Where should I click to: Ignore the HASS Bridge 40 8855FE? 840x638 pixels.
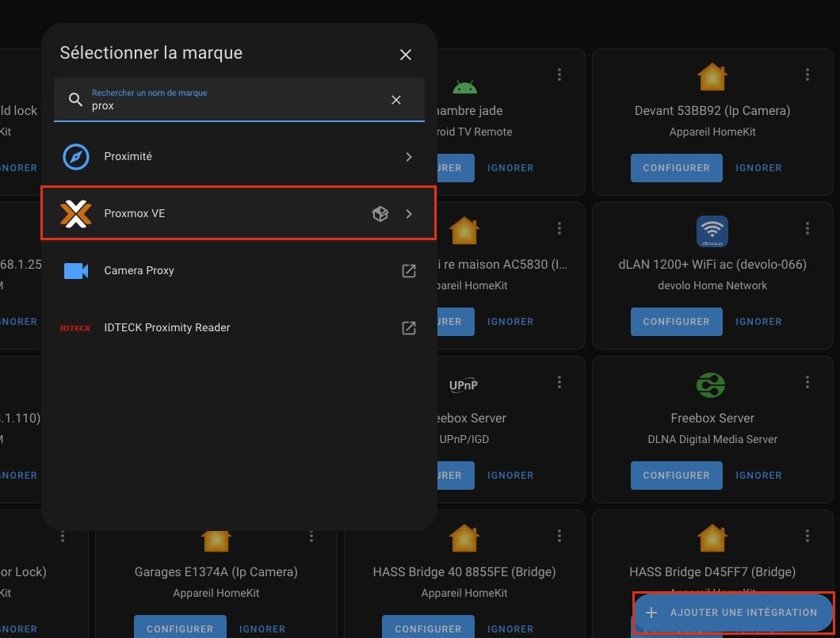510,629
